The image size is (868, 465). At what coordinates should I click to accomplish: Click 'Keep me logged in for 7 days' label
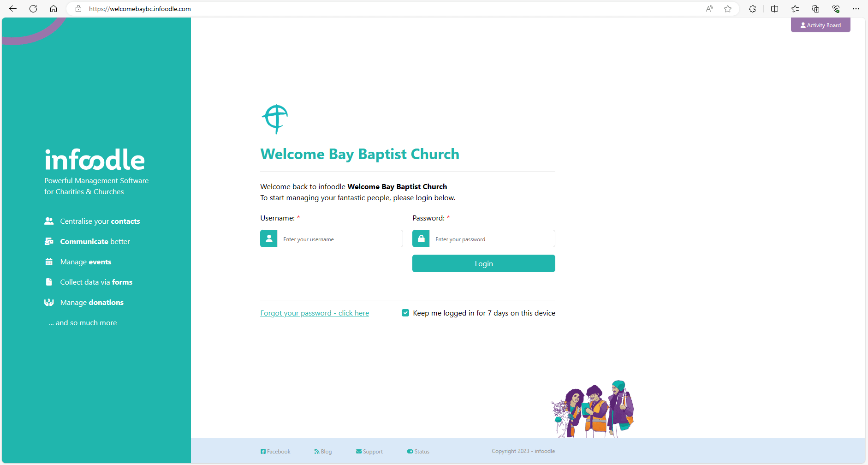[x=484, y=313]
